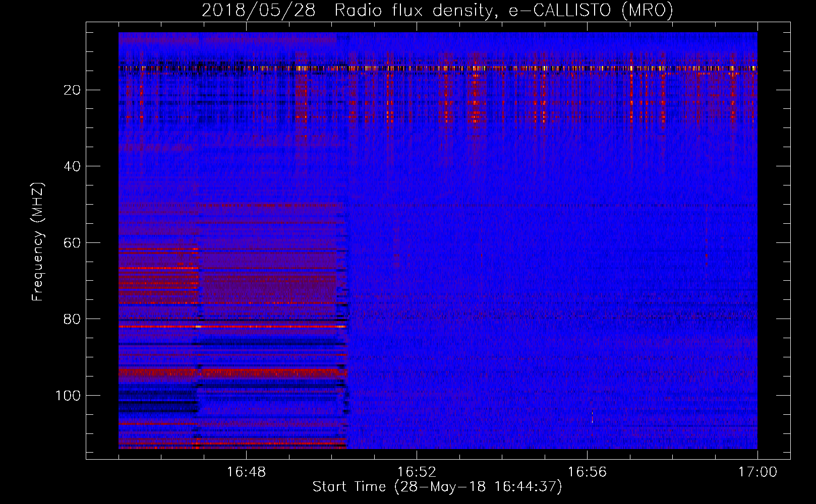The image size is (816, 504).
Task: Select the 17:00 time tick label
Action: point(757,472)
